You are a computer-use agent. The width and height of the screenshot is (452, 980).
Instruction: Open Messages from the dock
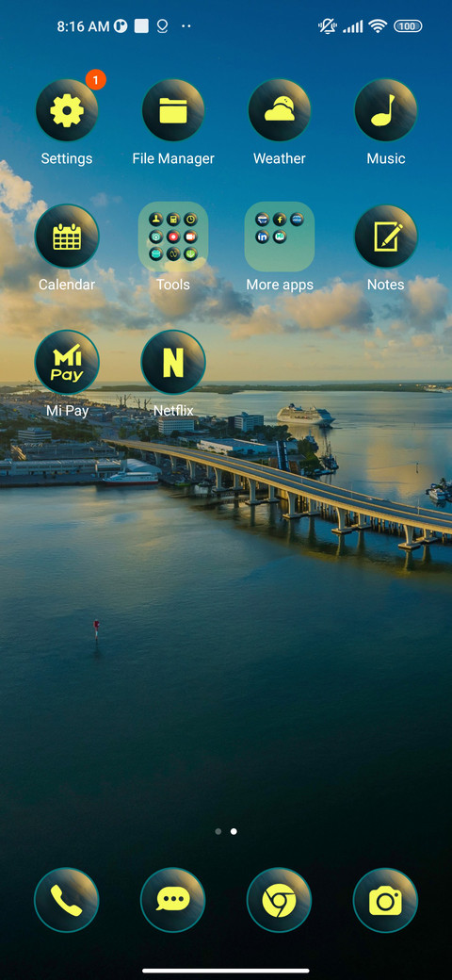click(173, 900)
